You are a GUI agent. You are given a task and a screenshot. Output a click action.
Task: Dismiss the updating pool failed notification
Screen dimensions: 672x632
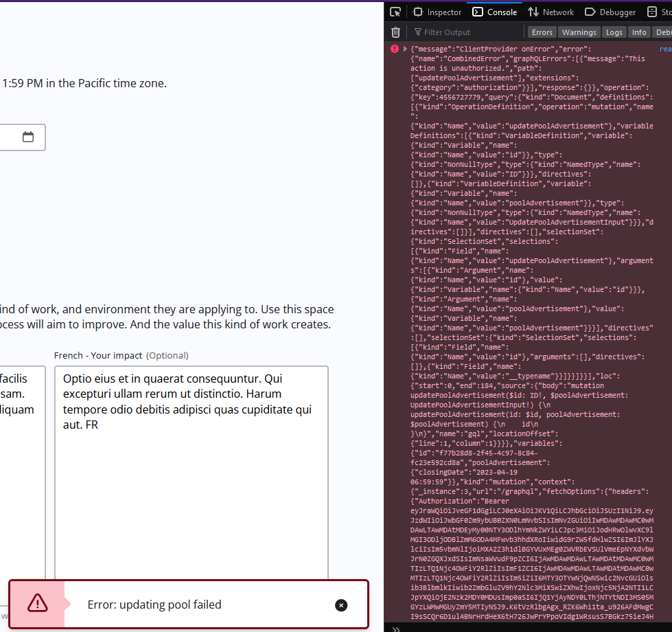click(341, 605)
